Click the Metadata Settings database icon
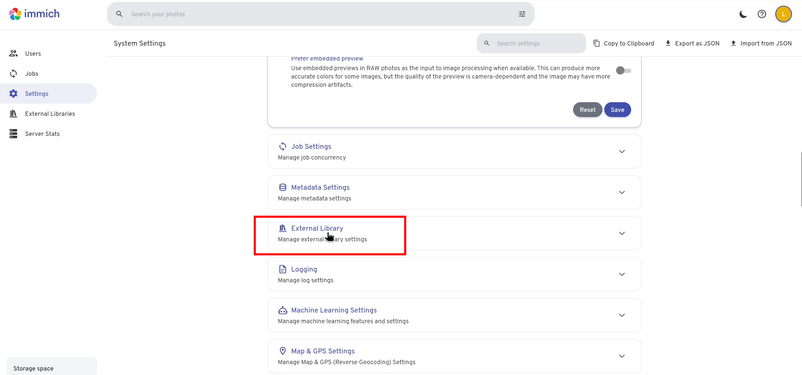Viewport: 802px width, 375px height. 282,187
